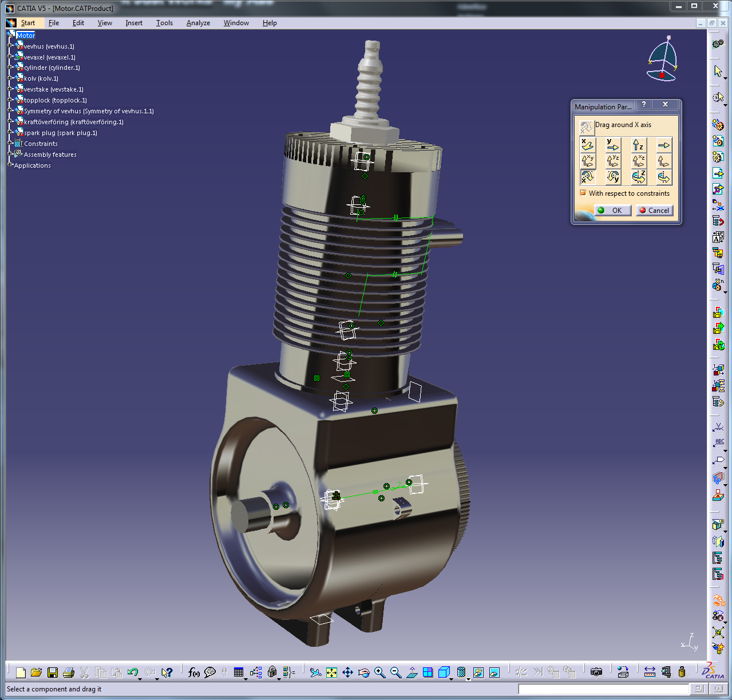Expand vevaxel (vevaxel.1) tree node

(10, 57)
